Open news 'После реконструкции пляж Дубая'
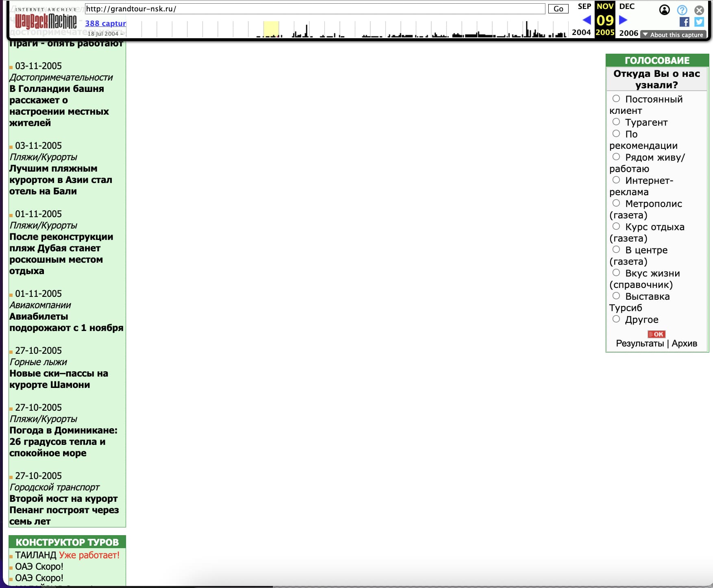This screenshot has height=588, width=713. tap(61, 254)
